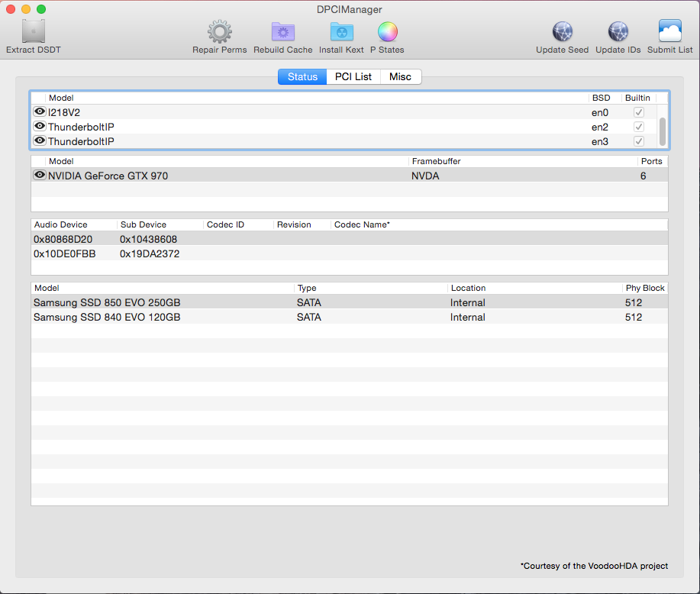Image resolution: width=700 pixels, height=594 pixels.
Task: Switch to the Misc tab
Action: tap(400, 76)
